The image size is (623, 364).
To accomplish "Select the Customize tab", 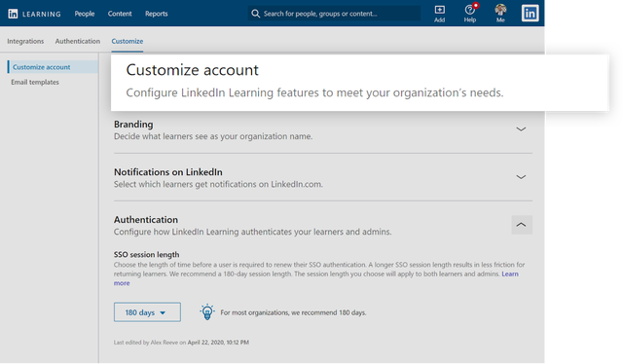I will click(128, 41).
